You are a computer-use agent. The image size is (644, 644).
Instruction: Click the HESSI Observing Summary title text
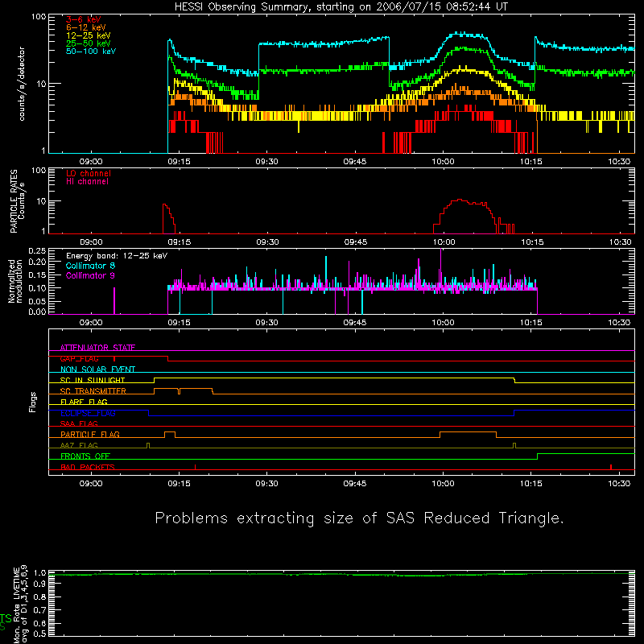pos(341,7)
